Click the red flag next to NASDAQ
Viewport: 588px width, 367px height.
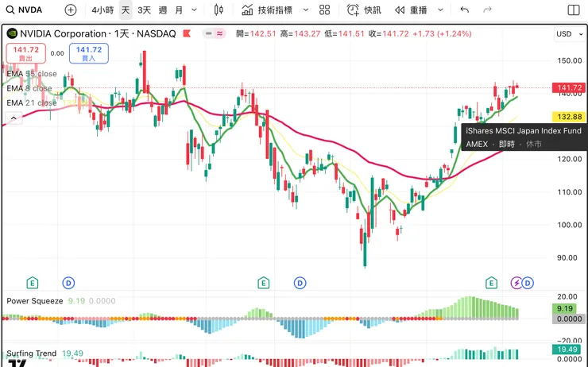coord(187,33)
